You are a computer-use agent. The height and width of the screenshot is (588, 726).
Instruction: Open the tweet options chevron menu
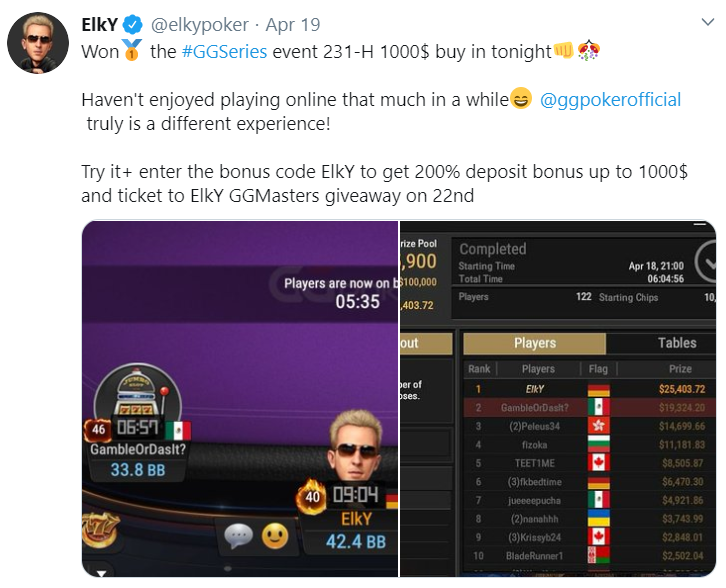707,22
